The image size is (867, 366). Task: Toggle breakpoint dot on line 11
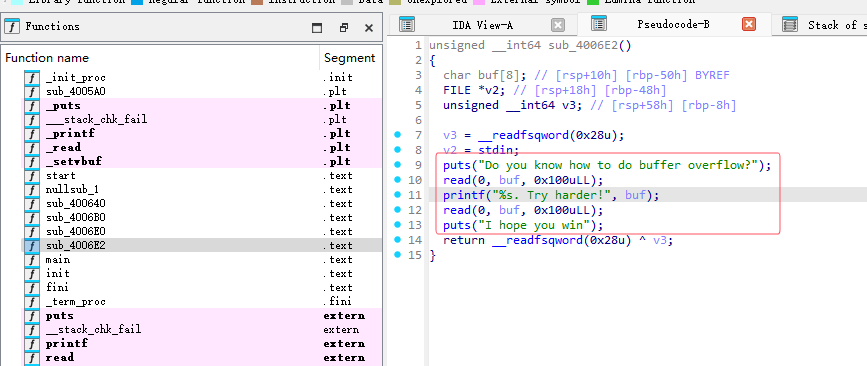(x=397, y=195)
